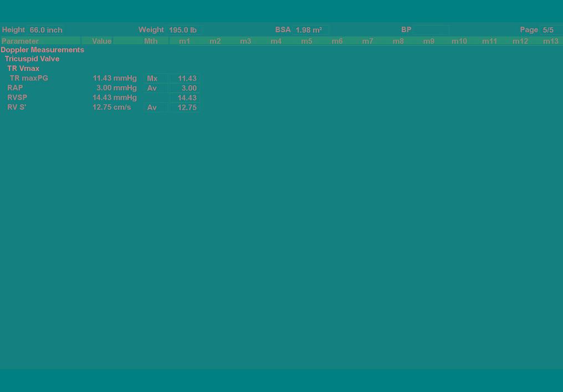Collapse the Doppler Measurements section
563x392 pixels.
(43, 50)
